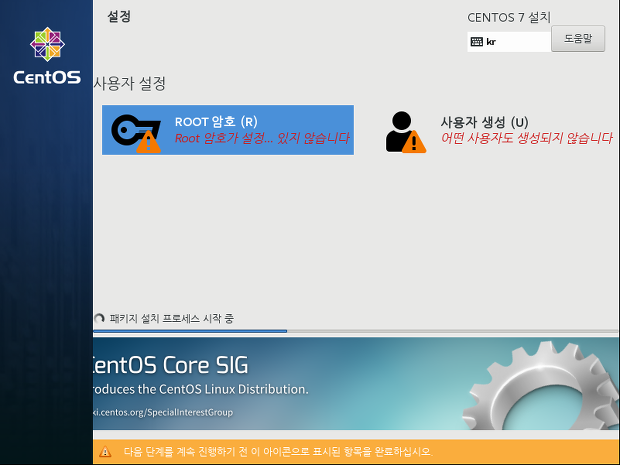Viewport: 620px width, 465px height.
Task: Click the gear graphic in banner
Action: [541, 386]
